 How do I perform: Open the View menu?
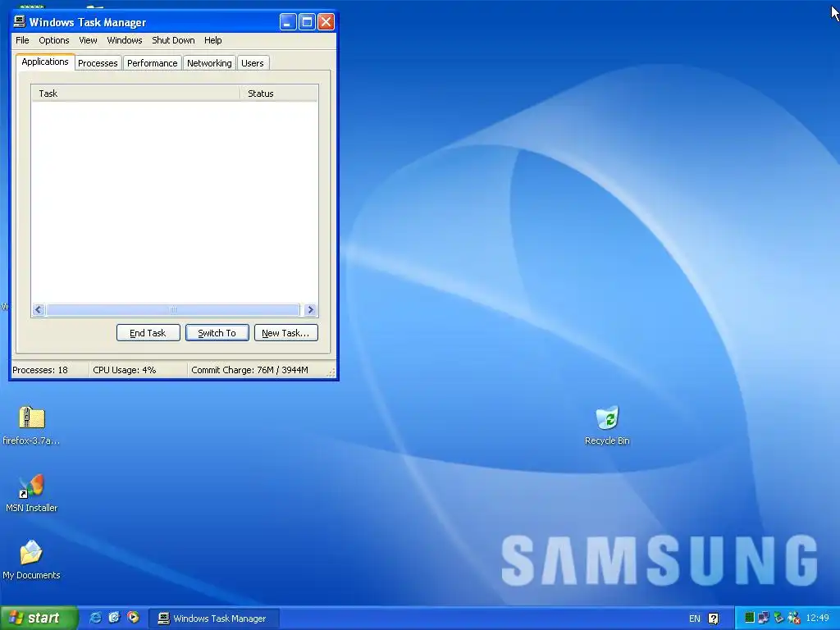click(88, 40)
